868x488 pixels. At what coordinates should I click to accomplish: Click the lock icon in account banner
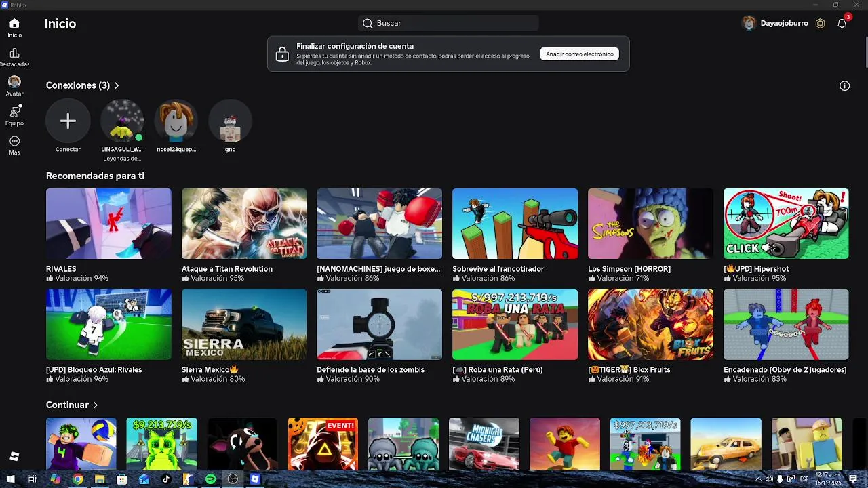[x=282, y=54]
